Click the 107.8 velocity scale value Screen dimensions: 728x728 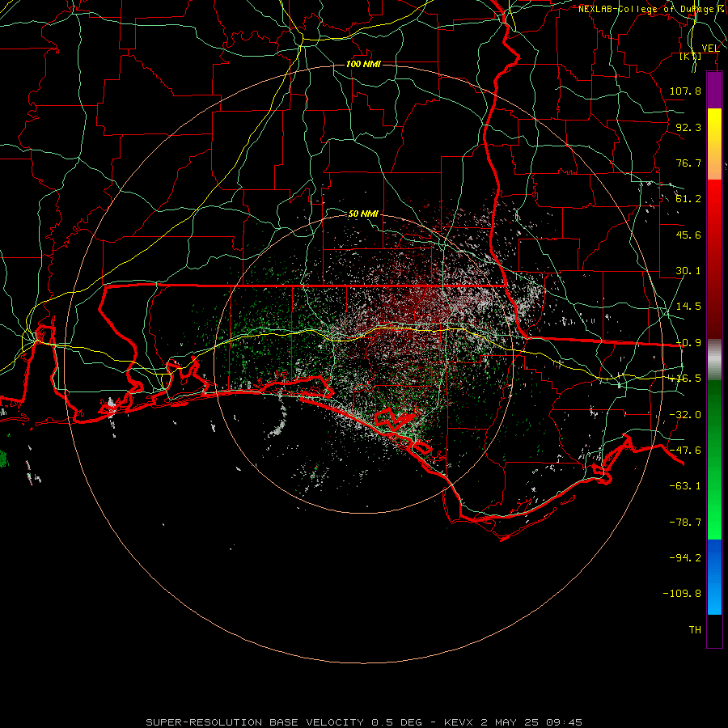coord(685,91)
